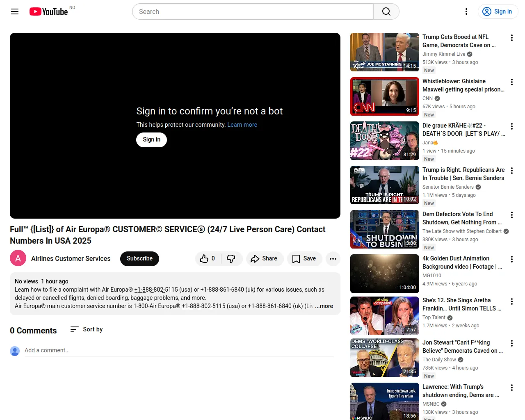Open the hamburger guide menu
This screenshot has height=420, width=525.
[x=15, y=11]
